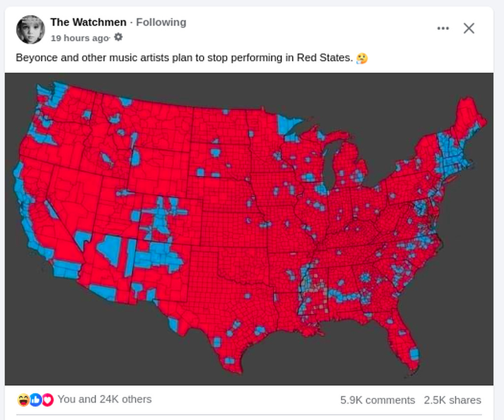Close the post with the X button

(x=469, y=29)
